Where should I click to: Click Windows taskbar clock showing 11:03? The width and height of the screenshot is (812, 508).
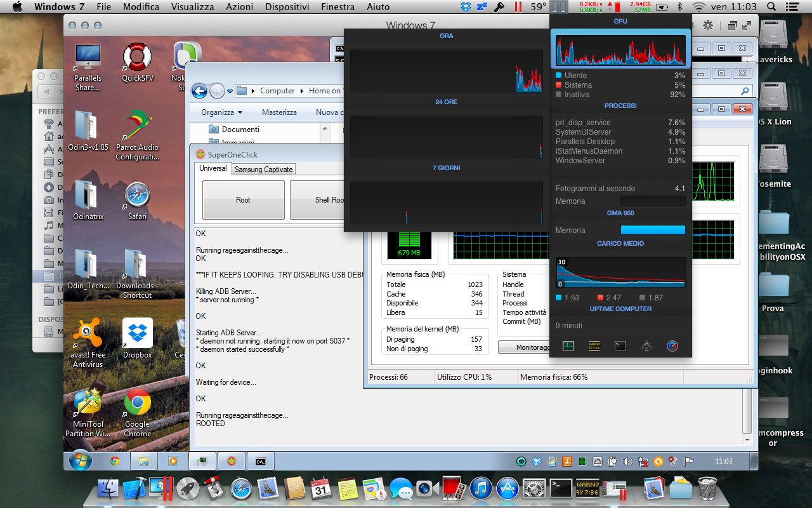[x=723, y=462]
